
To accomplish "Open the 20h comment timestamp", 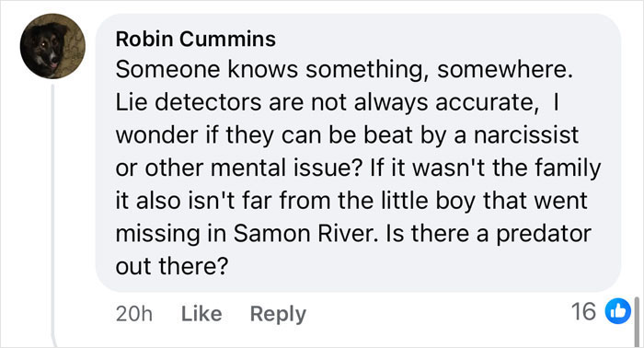I will [134, 314].
